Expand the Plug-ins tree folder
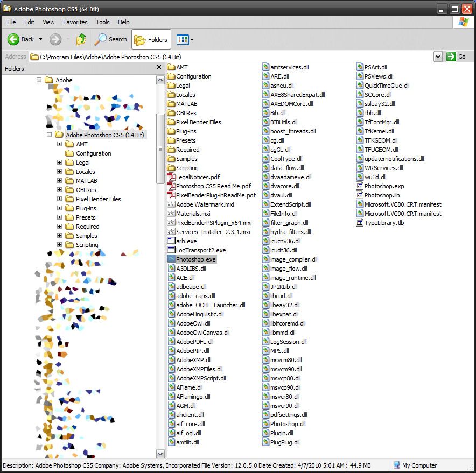 [x=59, y=208]
